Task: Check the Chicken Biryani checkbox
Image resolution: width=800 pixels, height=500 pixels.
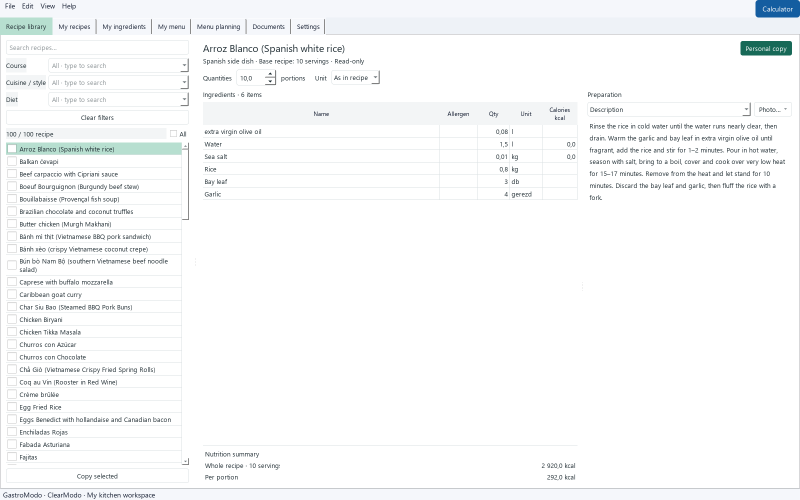Action: coord(12,319)
